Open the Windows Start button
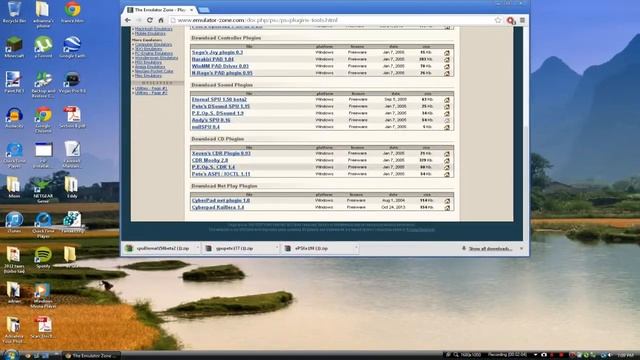Screen dimensions: 640x360 (x=10, y=355)
